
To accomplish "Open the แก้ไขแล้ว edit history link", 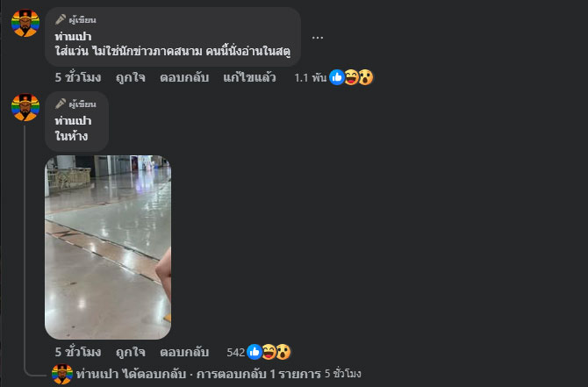I will [x=249, y=77].
